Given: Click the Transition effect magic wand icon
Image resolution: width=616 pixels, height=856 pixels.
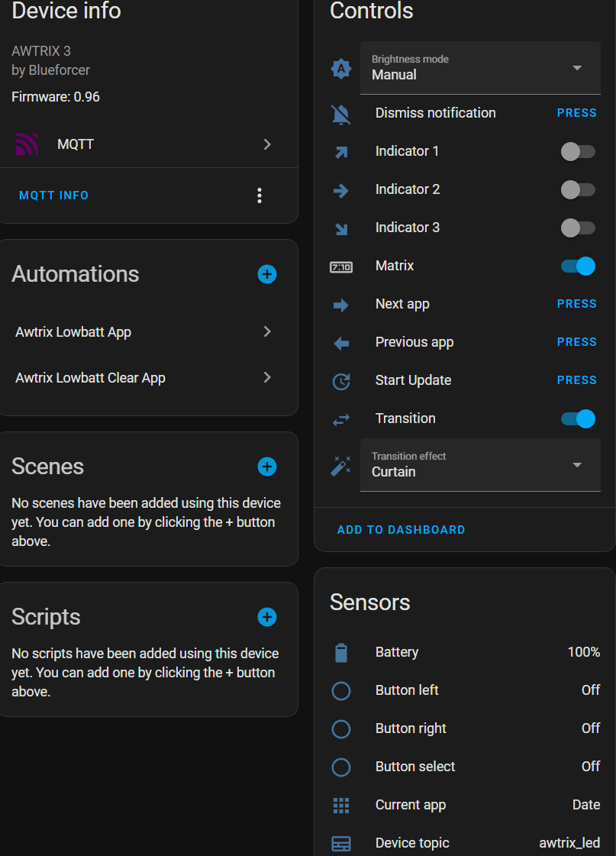Looking at the screenshot, I should pyautogui.click(x=340, y=464).
